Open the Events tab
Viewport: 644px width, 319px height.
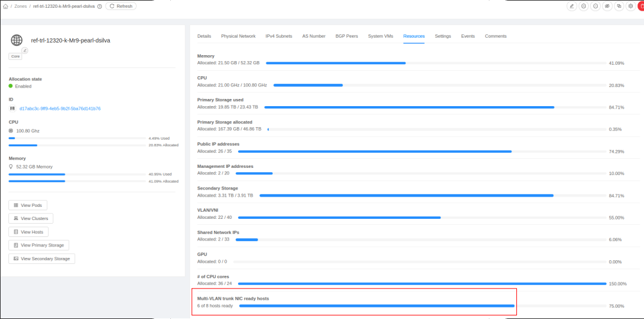(468, 36)
